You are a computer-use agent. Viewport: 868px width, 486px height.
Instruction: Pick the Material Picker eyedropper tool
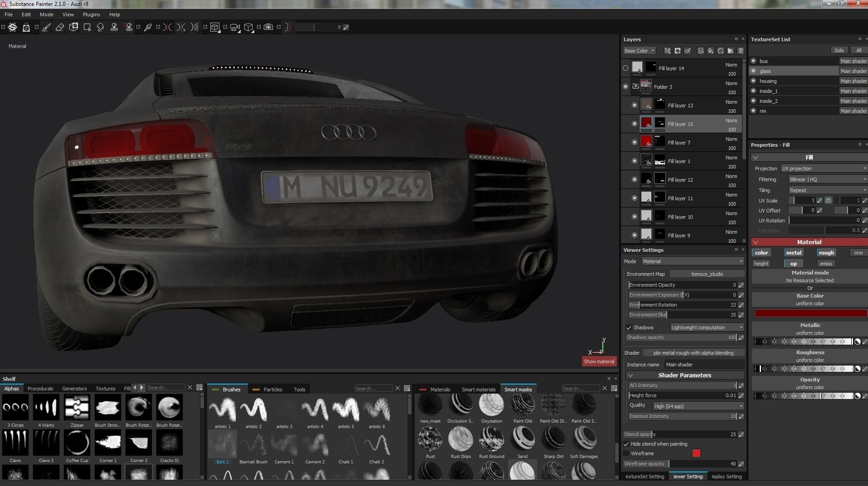(x=148, y=27)
